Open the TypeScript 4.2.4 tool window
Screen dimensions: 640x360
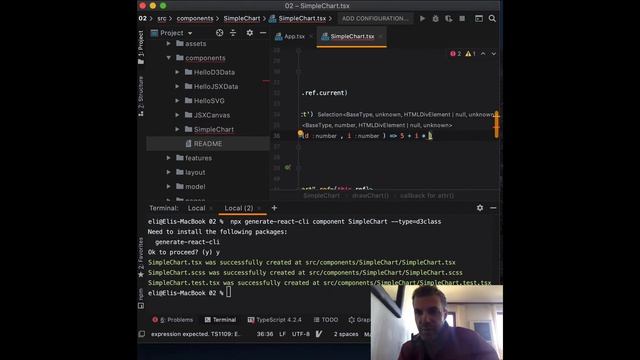275,320
